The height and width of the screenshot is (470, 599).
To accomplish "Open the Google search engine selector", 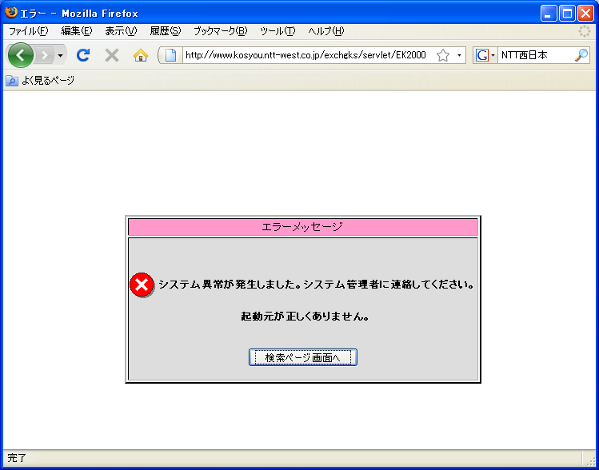I will click(x=485, y=55).
